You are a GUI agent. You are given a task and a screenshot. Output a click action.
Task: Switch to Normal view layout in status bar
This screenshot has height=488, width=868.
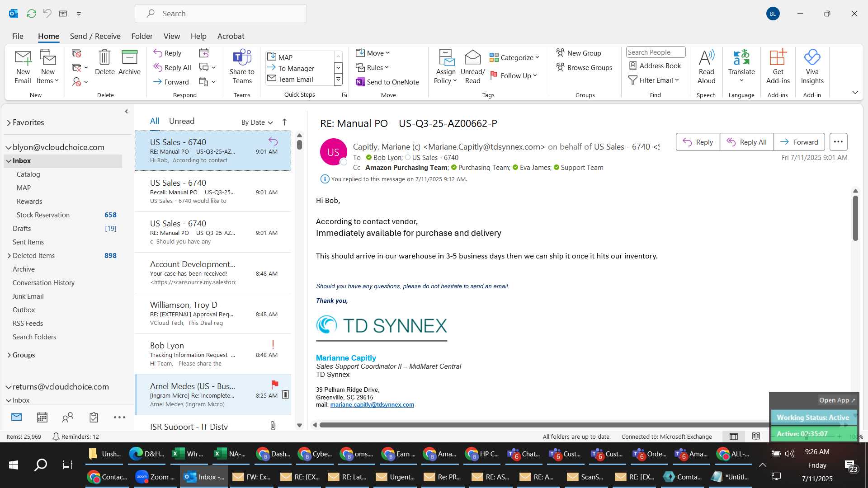click(x=734, y=436)
